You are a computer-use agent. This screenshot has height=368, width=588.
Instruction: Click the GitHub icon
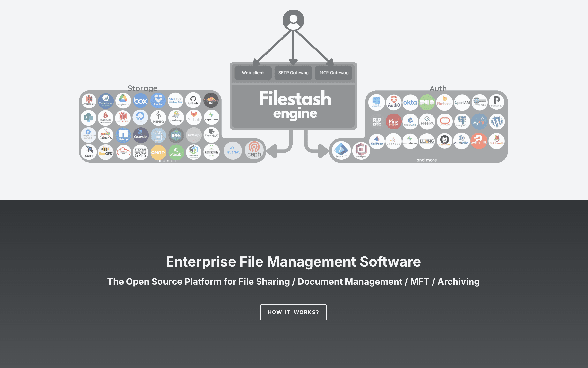click(x=193, y=100)
